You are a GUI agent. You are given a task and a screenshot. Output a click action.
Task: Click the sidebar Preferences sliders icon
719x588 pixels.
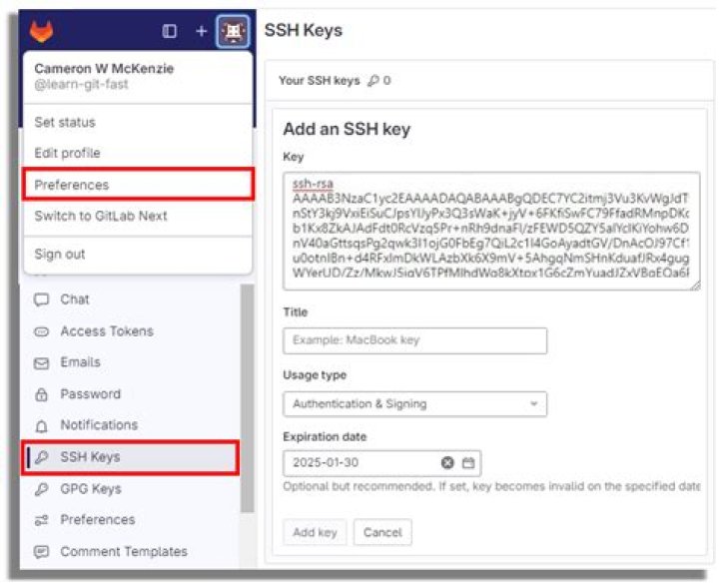[41, 520]
